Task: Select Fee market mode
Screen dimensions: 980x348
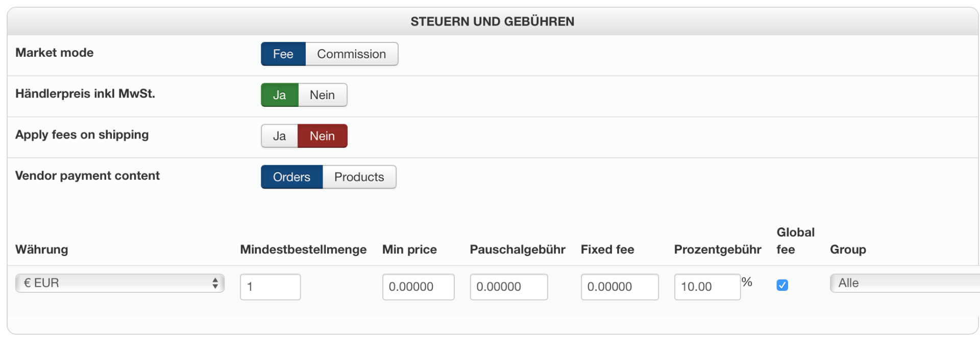Action: click(x=283, y=54)
